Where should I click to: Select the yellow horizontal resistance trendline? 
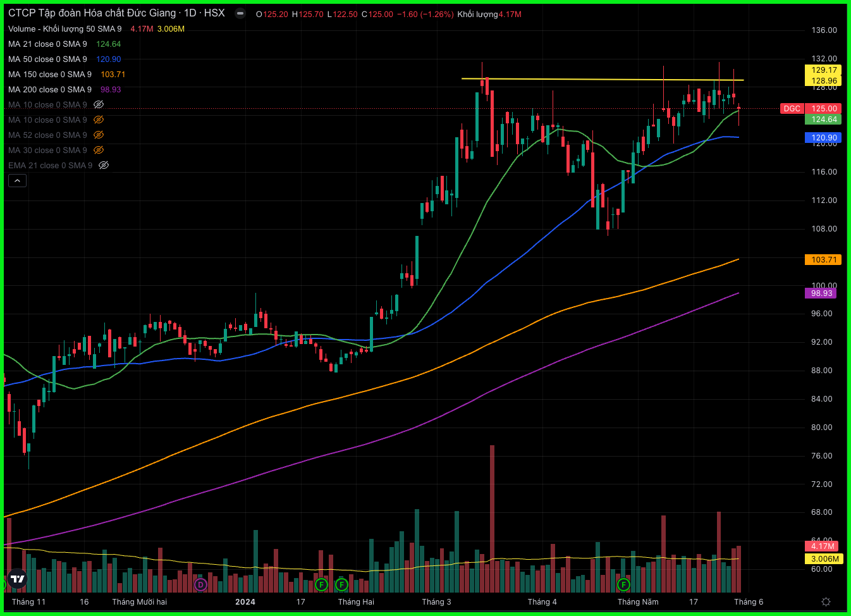tap(602, 79)
